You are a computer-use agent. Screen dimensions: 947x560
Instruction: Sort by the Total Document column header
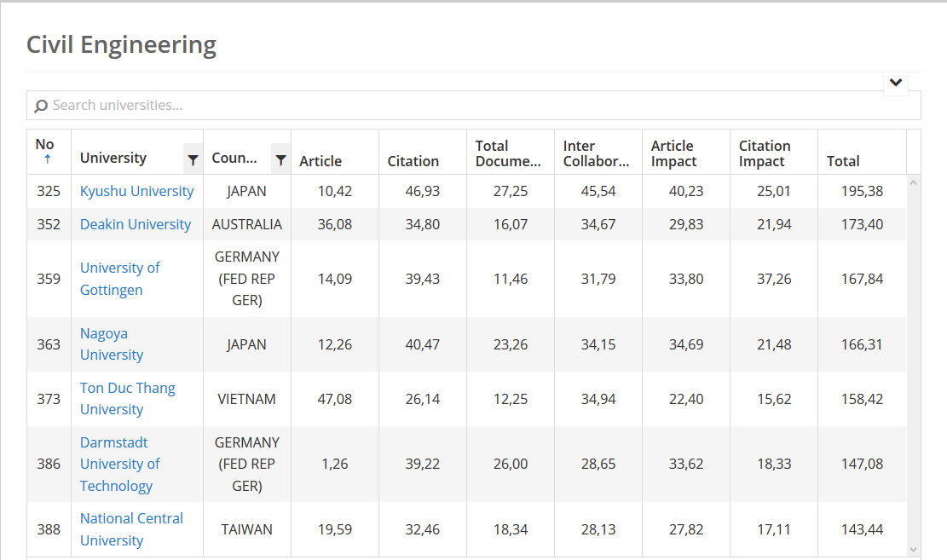click(x=508, y=153)
